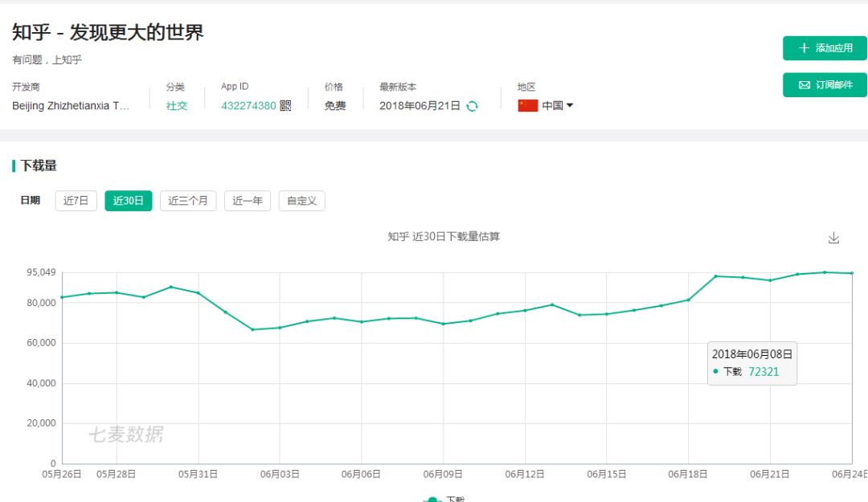Viewport: 868px width, 502px height.
Task: Refresh the latest version date icon
Action: pos(473,106)
